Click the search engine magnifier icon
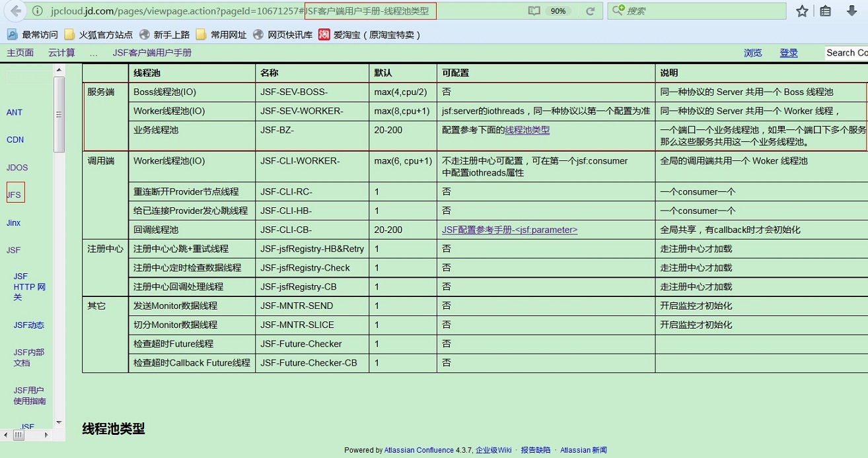The image size is (868, 458). tap(618, 11)
